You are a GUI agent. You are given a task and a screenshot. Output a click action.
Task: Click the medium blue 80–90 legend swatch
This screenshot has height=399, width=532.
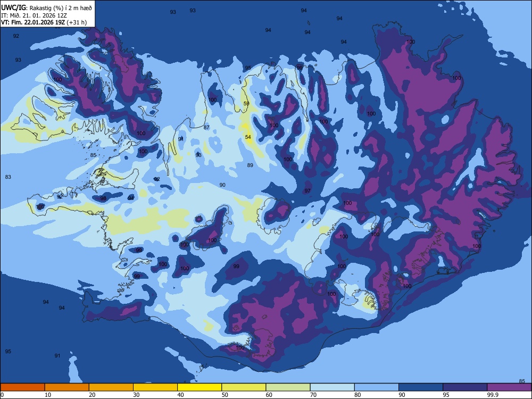[x=377, y=387]
